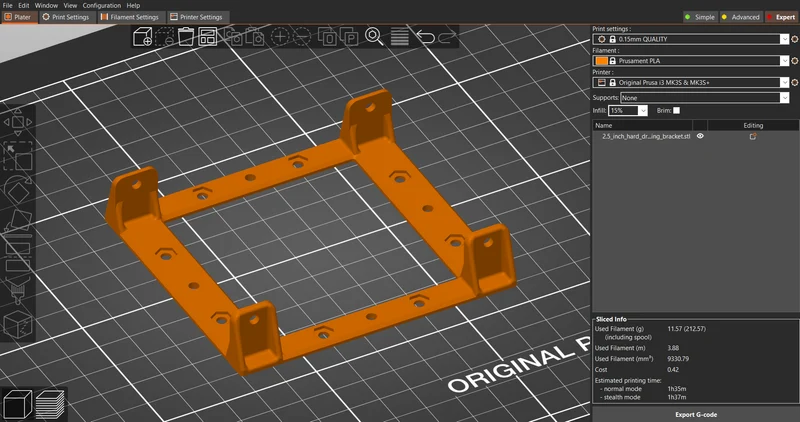Open the File menu

pyautogui.click(x=8, y=5)
